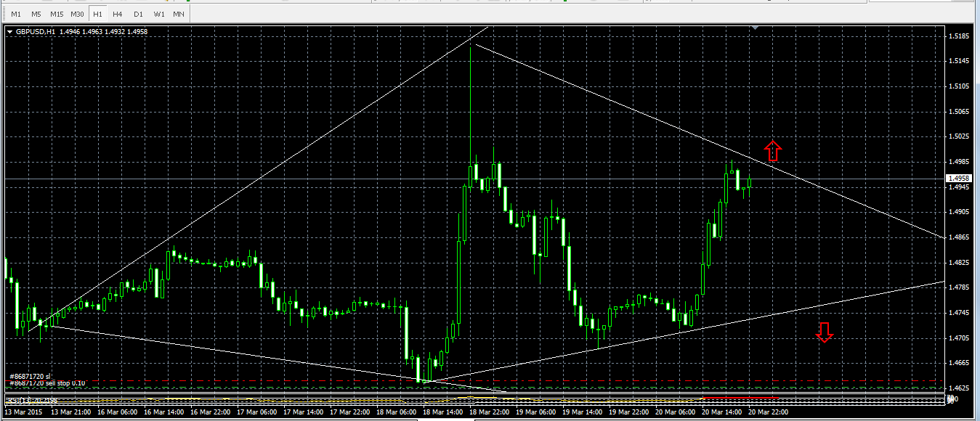This screenshot has width=980, height=421.
Task: Switch chart to M5 timeframe
Action: point(36,15)
